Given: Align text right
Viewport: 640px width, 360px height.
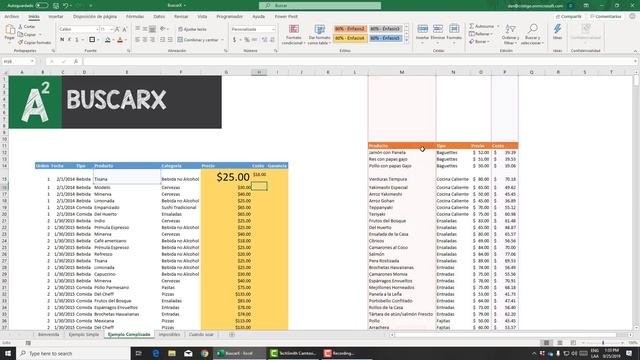Looking at the screenshot, I should [152, 40].
